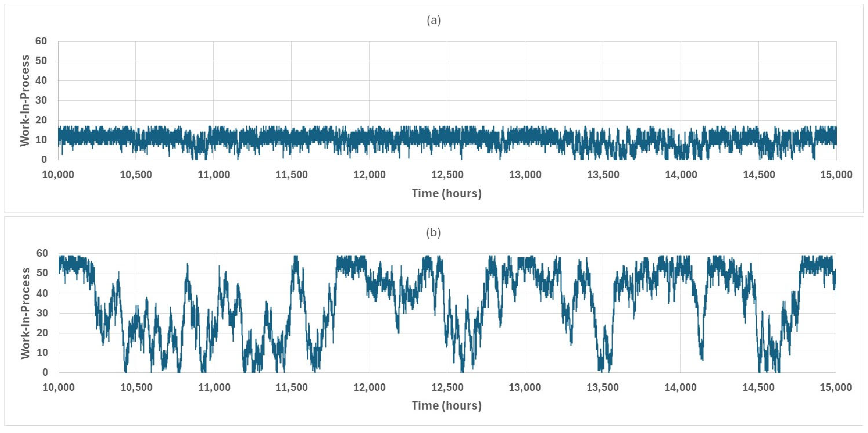Click the Work-In-Process axis title in chart (a)
Screen dimensions: 868x433
(25, 101)
